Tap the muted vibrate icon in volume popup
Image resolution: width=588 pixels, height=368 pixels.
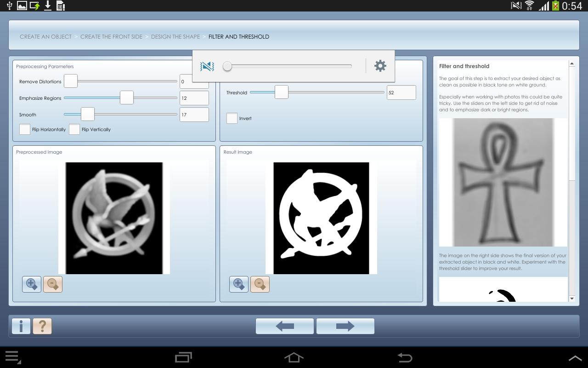(x=207, y=66)
